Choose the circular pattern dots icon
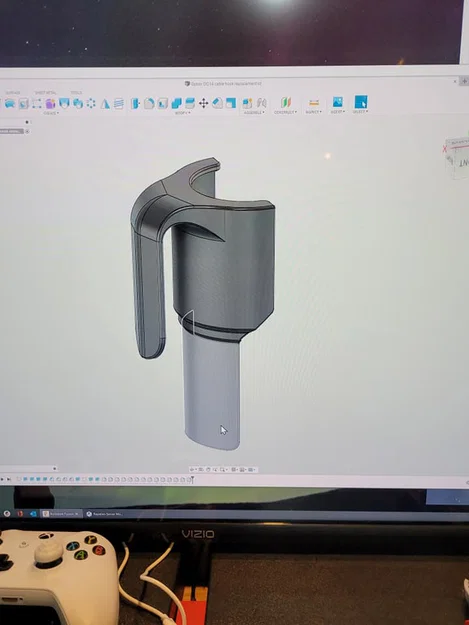The height and width of the screenshot is (625, 469). pyautogui.click(x=91, y=104)
